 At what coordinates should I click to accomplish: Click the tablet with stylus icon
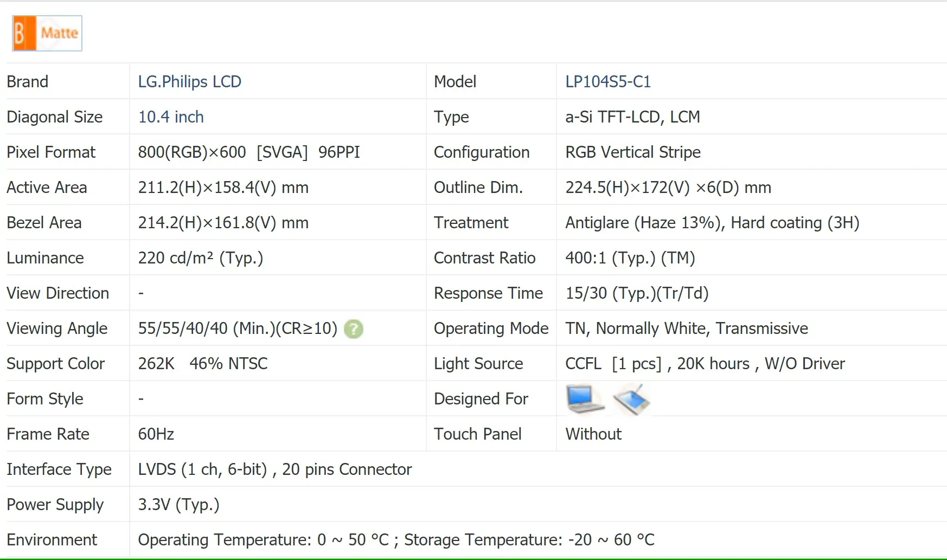(632, 400)
